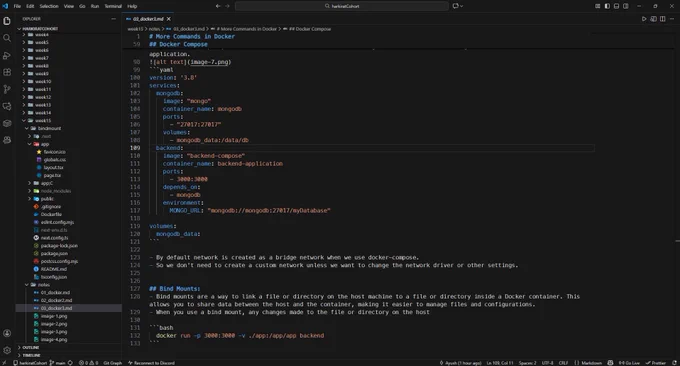The width and height of the screenshot is (680, 366).
Task: Change language mode from Markdown in the status bar
Action: (x=592, y=363)
